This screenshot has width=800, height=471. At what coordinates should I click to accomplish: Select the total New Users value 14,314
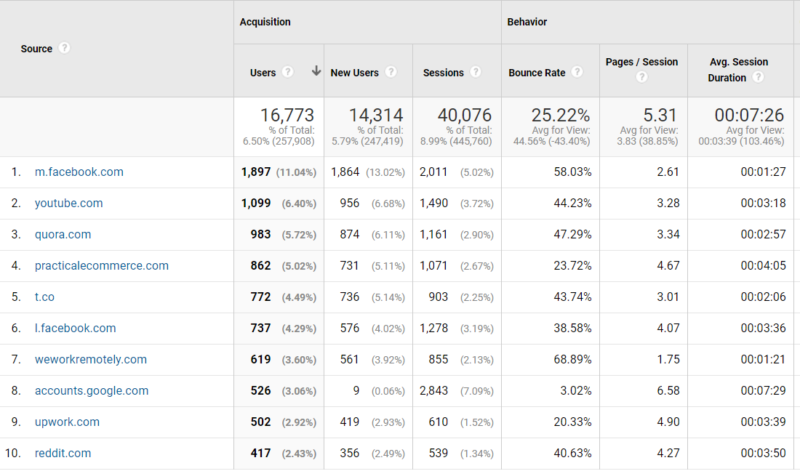coord(376,115)
